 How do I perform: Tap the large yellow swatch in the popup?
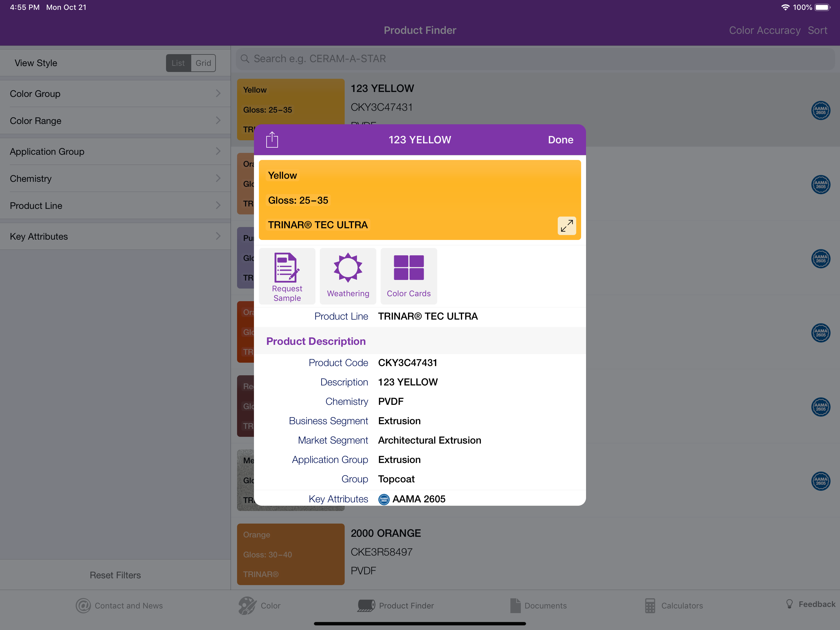pyautogui.click(x=420, y=200)
